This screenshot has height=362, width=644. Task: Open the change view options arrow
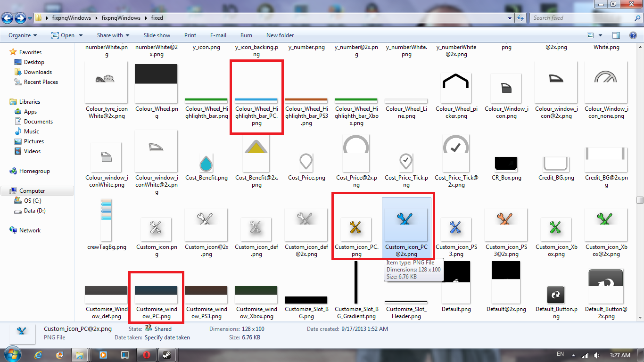(600, 35)
